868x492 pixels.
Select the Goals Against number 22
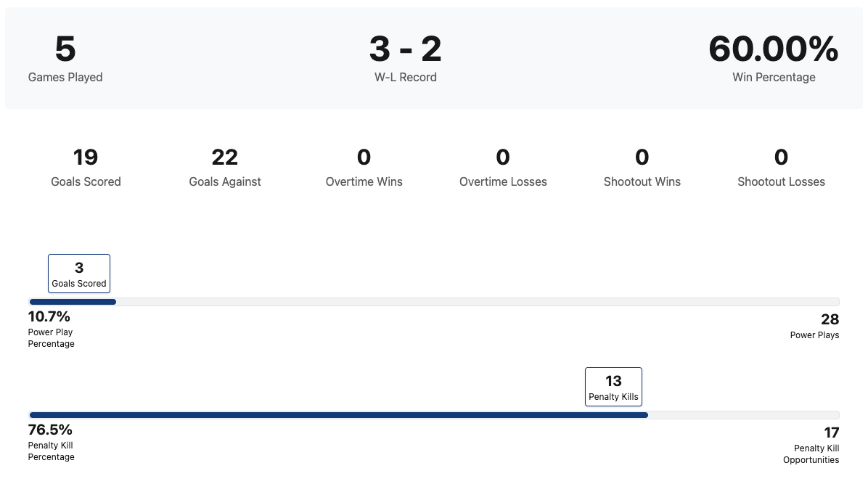pyautogui.click(x=225, y=157)
